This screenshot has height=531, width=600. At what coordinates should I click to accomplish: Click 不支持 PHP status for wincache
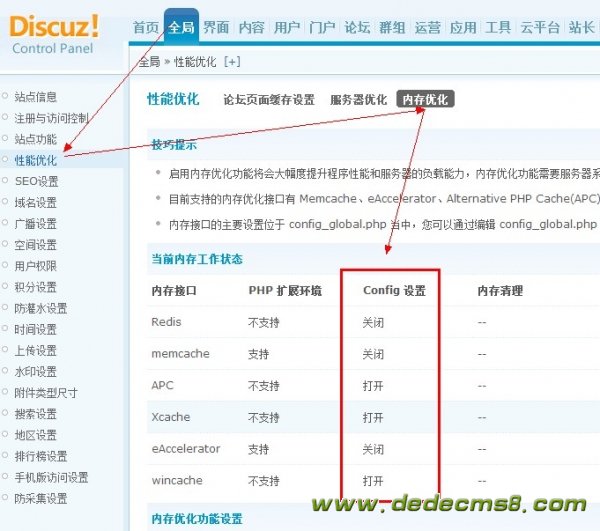coord(264,481)
